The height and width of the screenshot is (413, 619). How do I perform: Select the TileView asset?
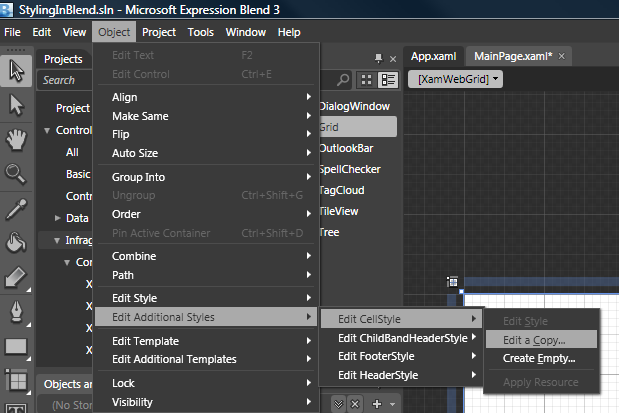tap(339, 211)
